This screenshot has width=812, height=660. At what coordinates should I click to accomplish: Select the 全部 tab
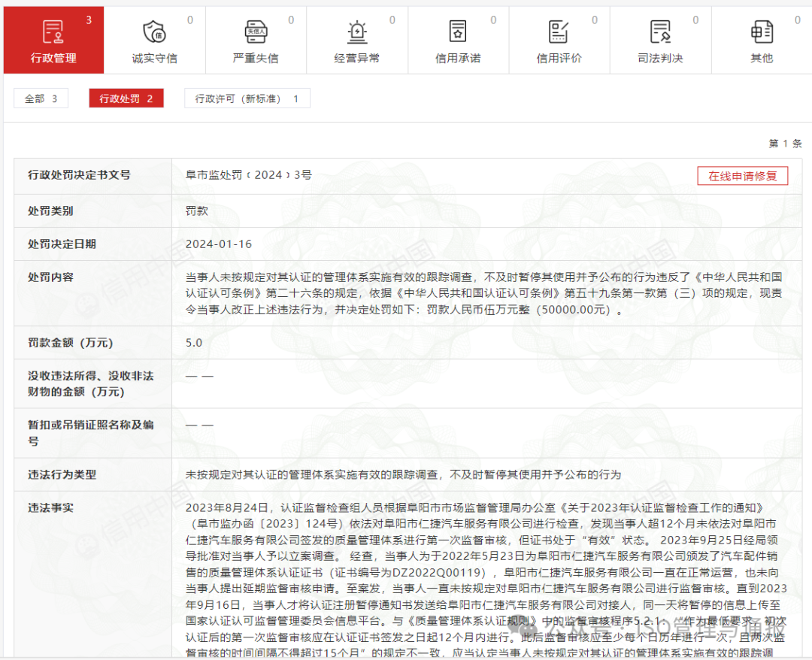pyautogui.click(x=41, y=98)
